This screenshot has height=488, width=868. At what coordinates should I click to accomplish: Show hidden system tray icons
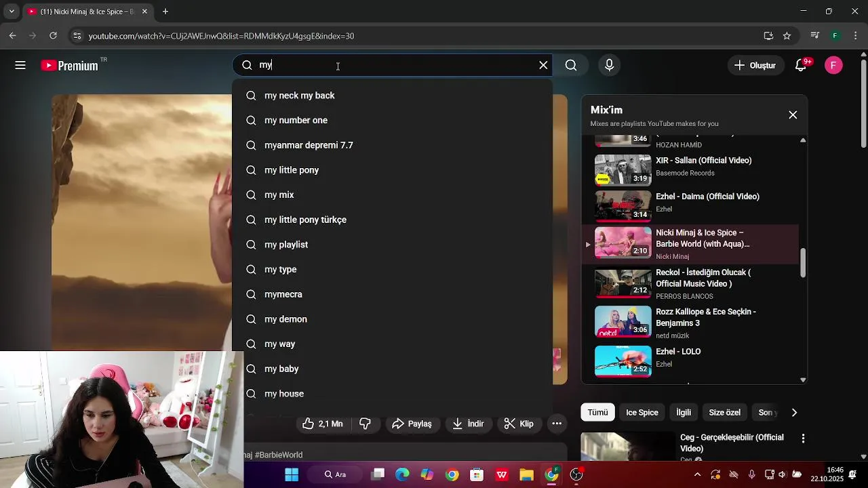(698, 474)
